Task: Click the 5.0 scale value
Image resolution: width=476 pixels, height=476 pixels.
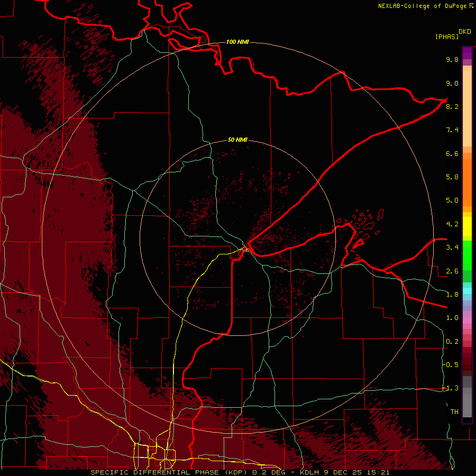Action: pos(452,200)
